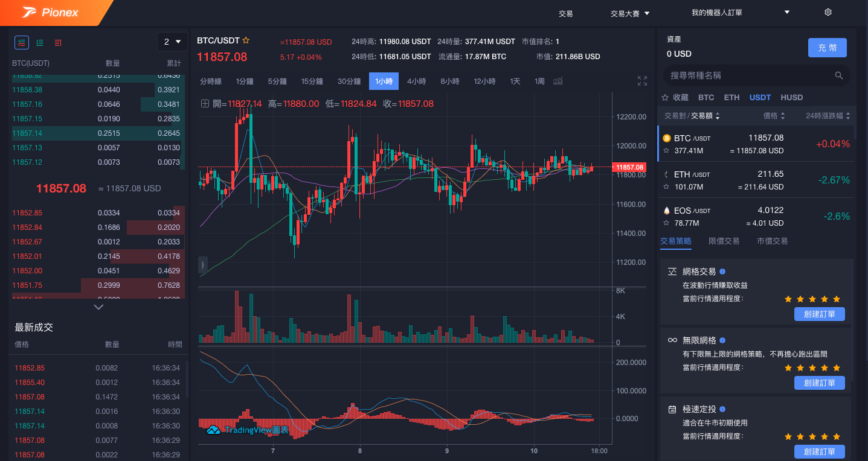Viewport: 868px width, 461px height.
Task: Switch to the 市價交易 tab
Action: point(772,241)
